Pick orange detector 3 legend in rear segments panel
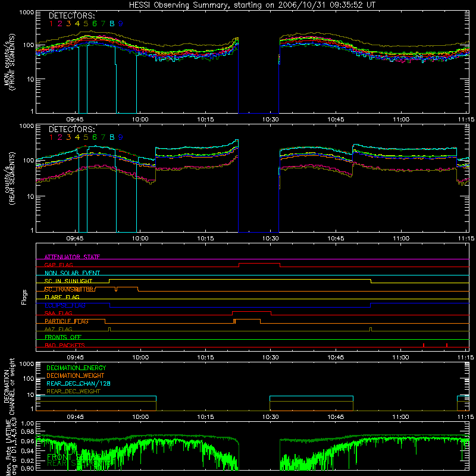Screen dimensions: 476x476 tap(68, 137)
